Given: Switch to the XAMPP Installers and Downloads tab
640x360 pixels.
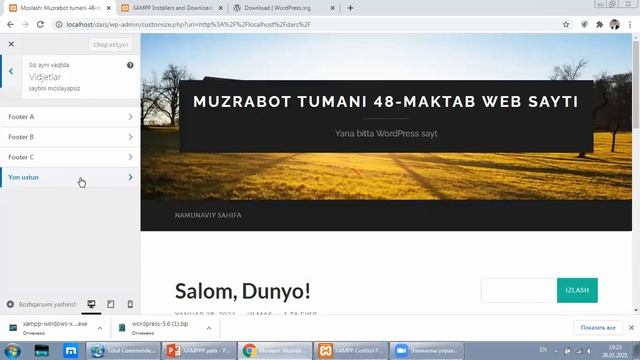Looking at the screenshot, I should coord(171,8).
